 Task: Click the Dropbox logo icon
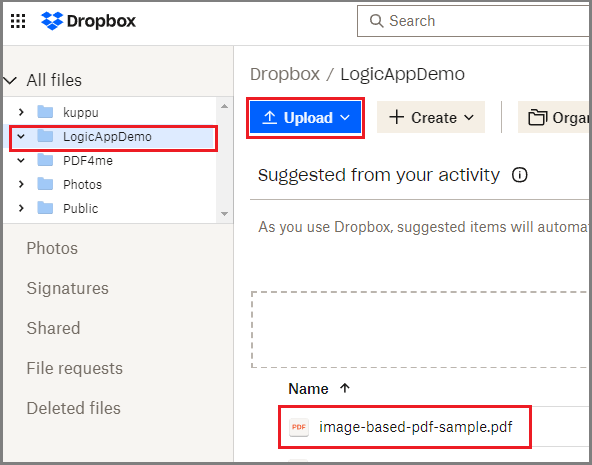(52, 21)
